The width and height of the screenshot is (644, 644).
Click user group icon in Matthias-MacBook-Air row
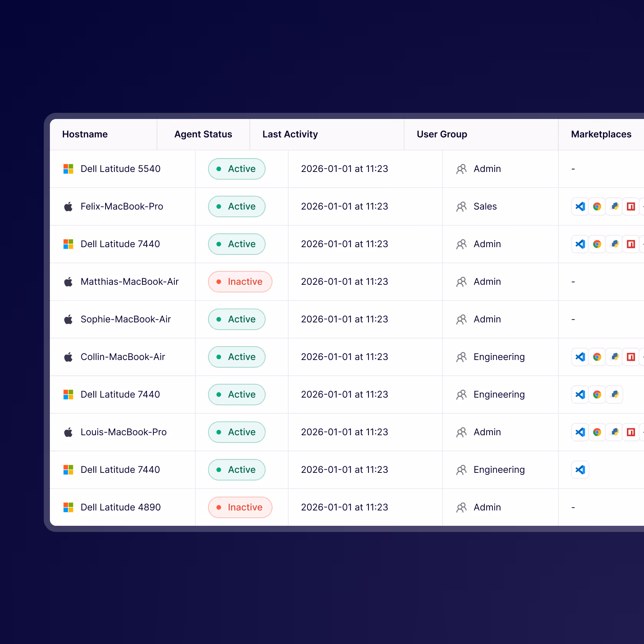point(461,282)
